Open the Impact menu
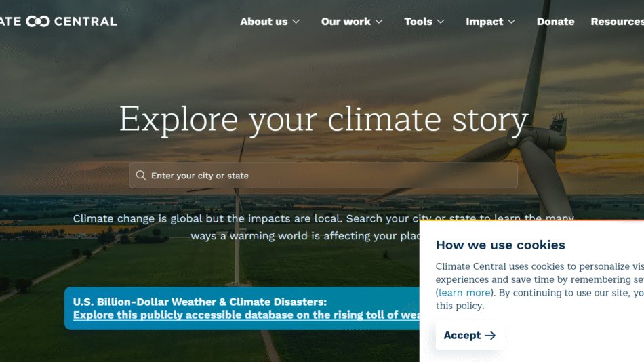This screenshot has height=362, width=644. (490, 22)
